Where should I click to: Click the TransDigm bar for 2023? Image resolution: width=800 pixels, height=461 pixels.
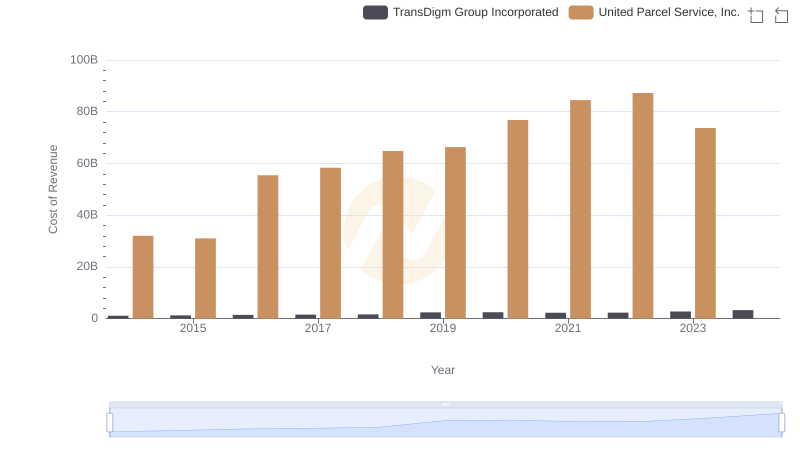click(680, 315)
